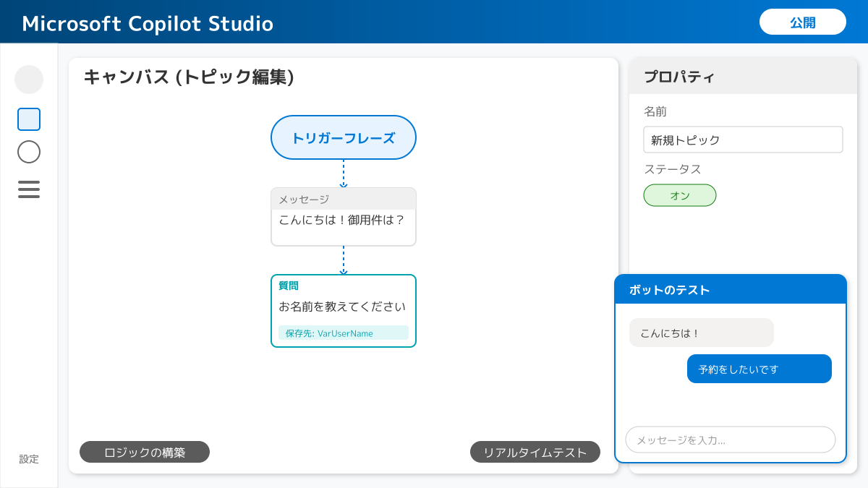This screenshot has width=868, height=488.
Task: Select the 質問 node title
Action: [x=289, y=286]
